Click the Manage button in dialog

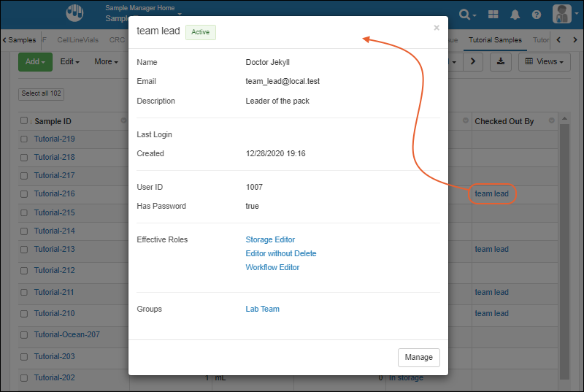418,358
